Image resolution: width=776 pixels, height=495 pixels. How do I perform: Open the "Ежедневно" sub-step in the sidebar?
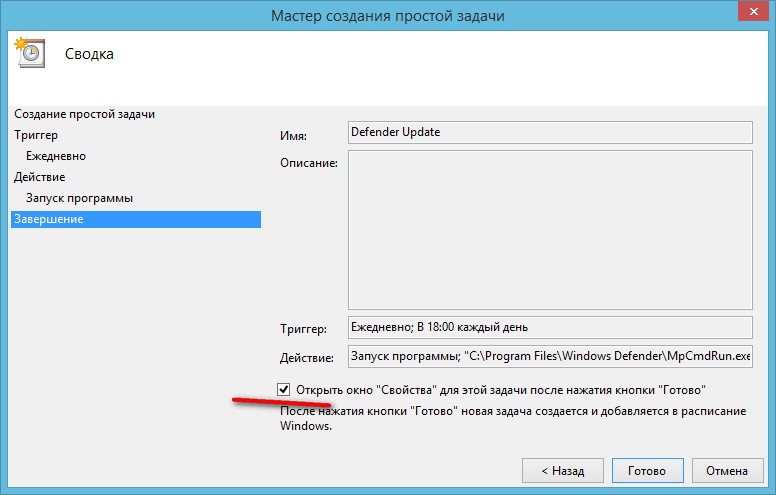coord(56,156)
